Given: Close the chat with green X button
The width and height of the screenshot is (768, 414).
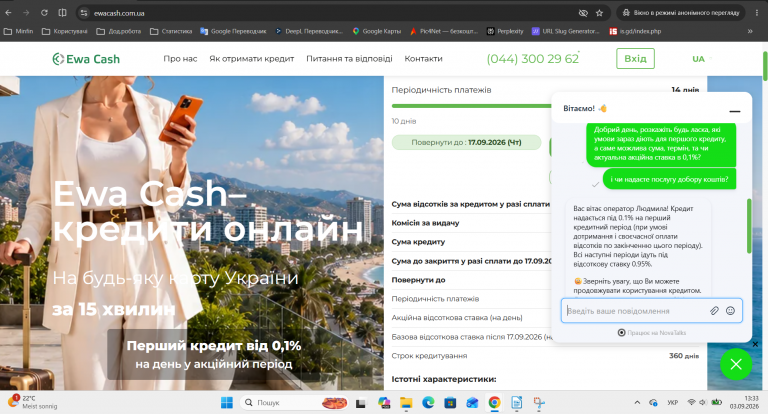Looking at the screenshot, I should click(736, 364).
